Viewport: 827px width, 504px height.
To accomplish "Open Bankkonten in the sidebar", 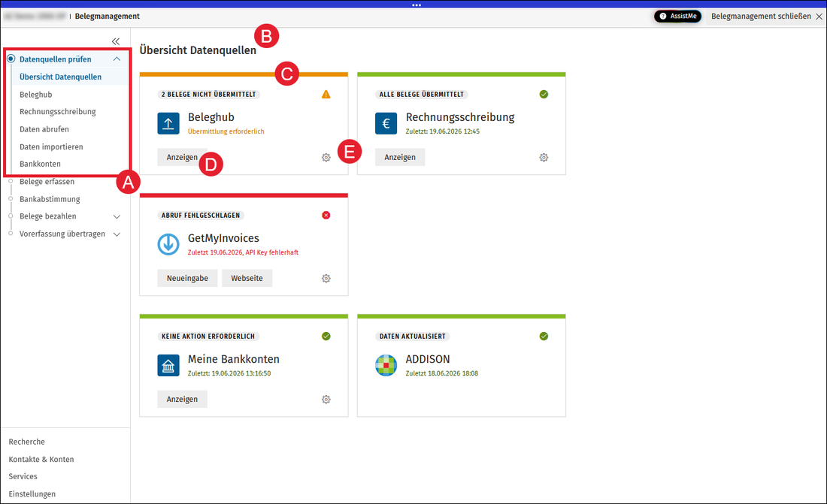I will tap(40, 164).
